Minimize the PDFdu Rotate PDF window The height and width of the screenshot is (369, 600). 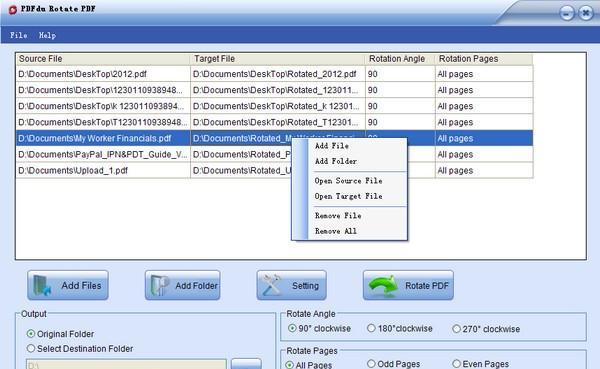pyautogui.click(x=567, y=13)
